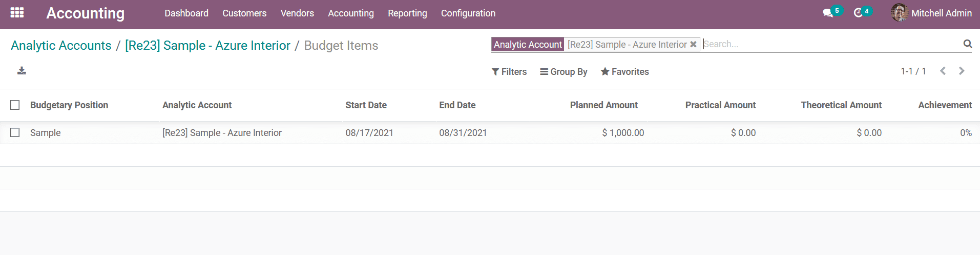Sort by Theoretical Amount column header
Viewport: 980px width, 255px height.
841,105
